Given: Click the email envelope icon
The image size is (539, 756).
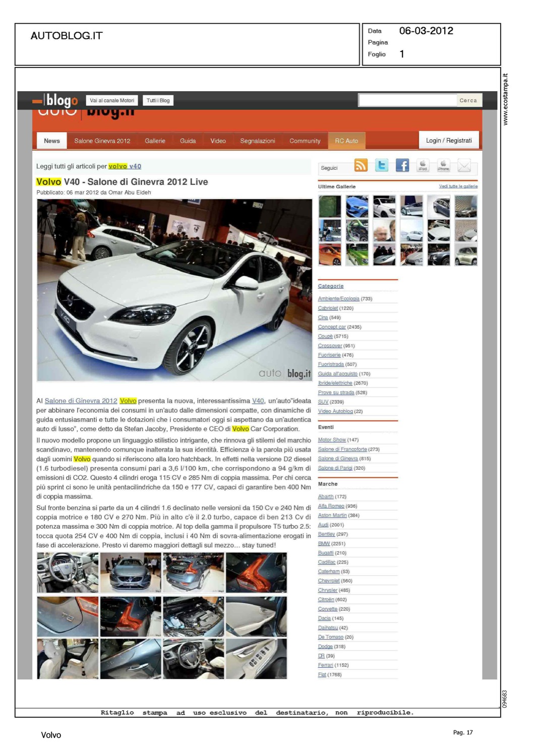Looking at the screenshot, I should [464, 165].
